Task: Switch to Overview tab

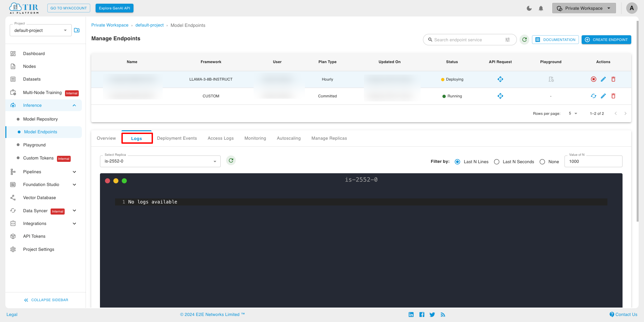Action: tap(106, 138)
